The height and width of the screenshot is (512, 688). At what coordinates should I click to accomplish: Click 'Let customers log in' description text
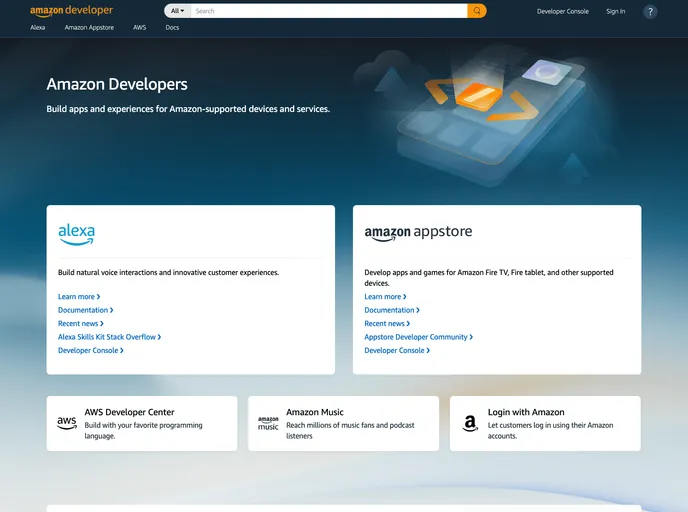click(550, 430)
